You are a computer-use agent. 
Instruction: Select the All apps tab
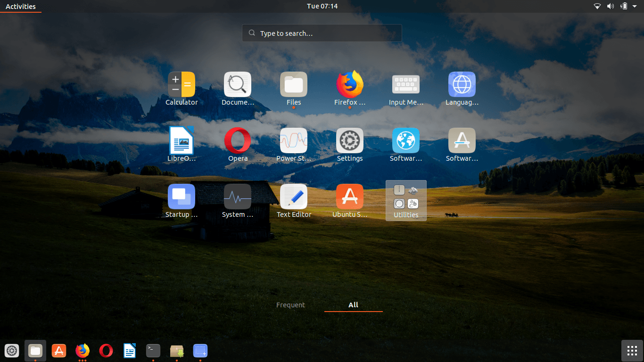[x=353, y=305]
